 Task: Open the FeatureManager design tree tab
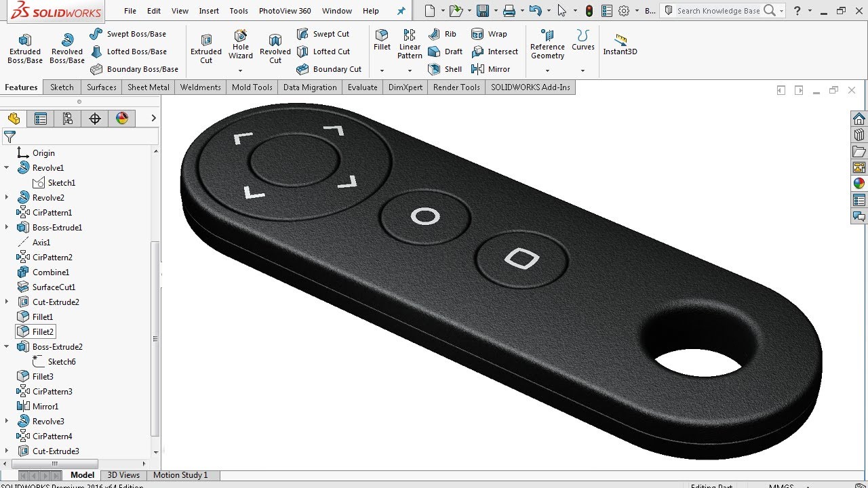(14, 119)
